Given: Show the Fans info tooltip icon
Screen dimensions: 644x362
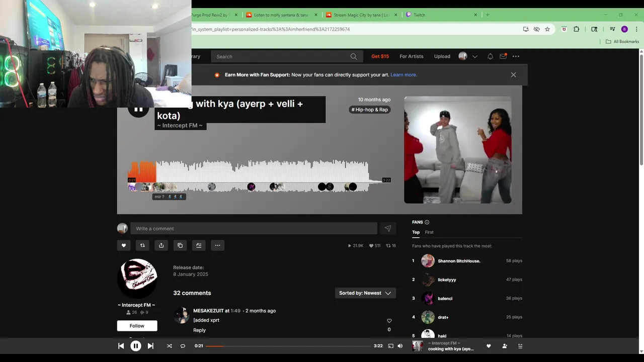Looking at the screenshot, I should pyautogui.click(x=427, y=222).
